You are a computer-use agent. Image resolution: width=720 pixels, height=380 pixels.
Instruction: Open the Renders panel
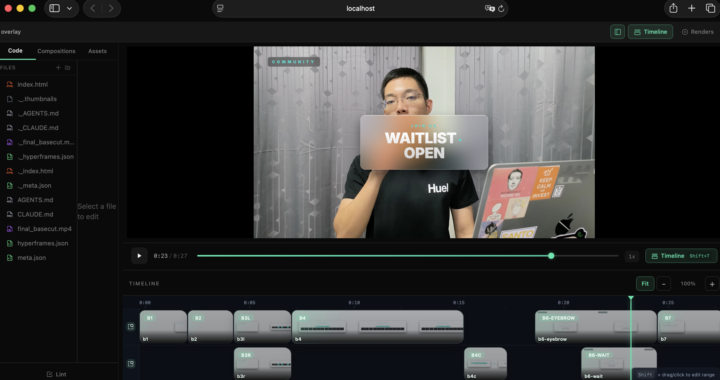[x=697, y=32]
